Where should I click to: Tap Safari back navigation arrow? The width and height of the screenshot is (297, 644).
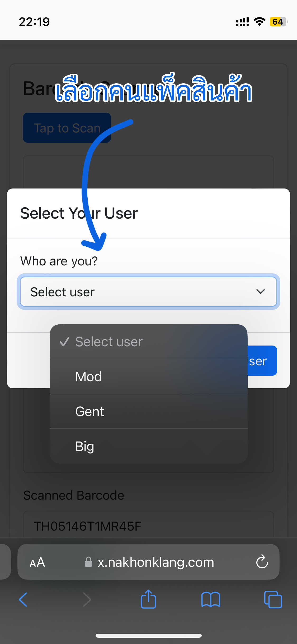click(x=23, y=600)
